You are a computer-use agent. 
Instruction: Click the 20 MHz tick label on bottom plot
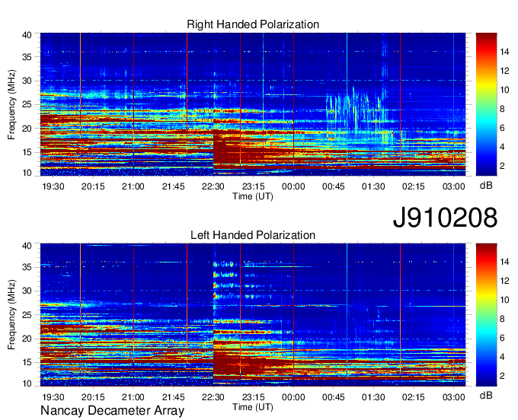tap(27, 339)
